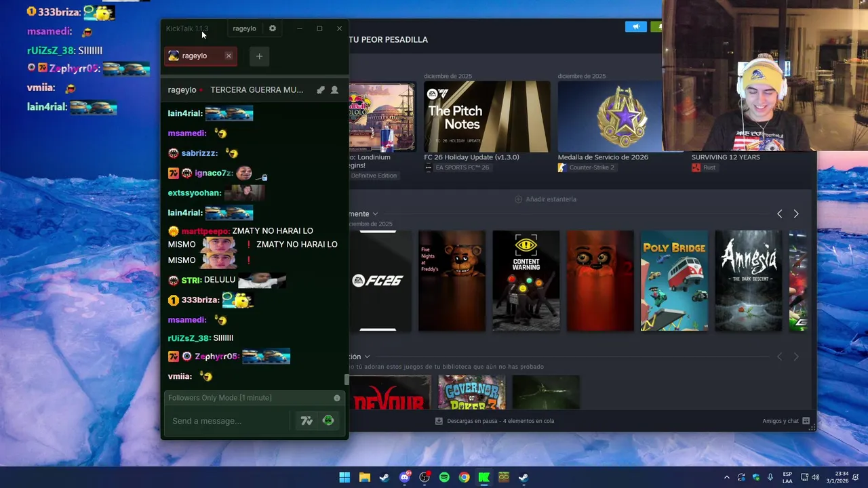Click the Send a message input field
868x488 pixels.
pos(229,421)
